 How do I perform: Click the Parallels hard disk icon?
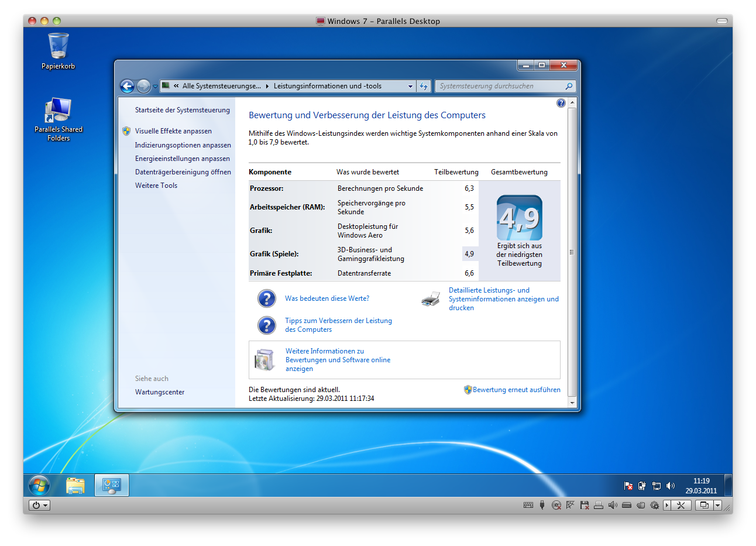pos(627,505)
